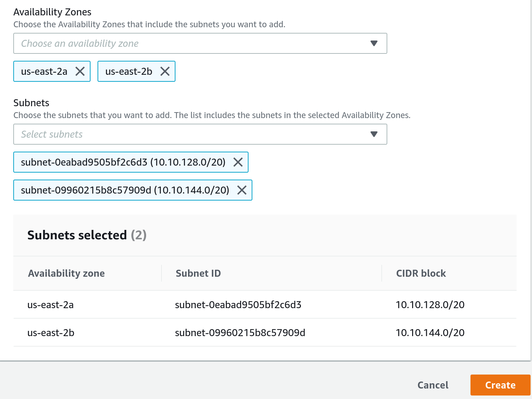This screenshot has height=399, width=532.
Task: Open the availability zone dropdown arrow
Action: 374,43
